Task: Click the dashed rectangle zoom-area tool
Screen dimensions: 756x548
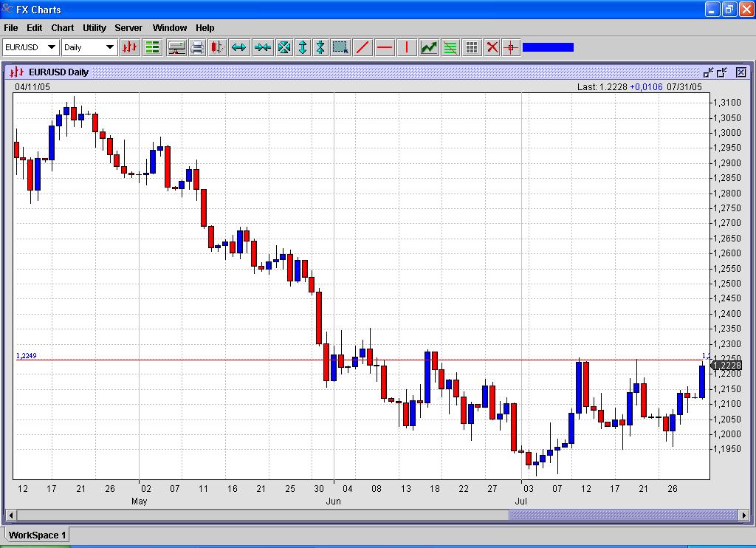Action: coord(340,47)
